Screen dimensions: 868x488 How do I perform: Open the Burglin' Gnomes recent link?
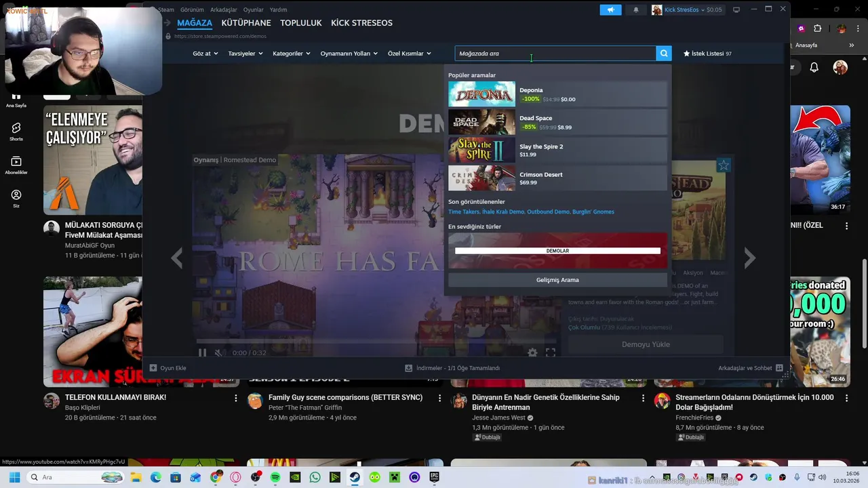[593, 212]
